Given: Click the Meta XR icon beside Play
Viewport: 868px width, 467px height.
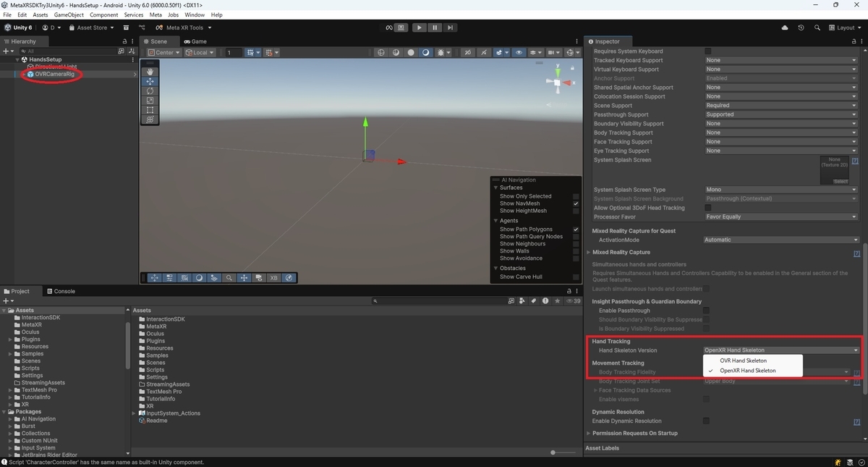Looking at the screenshot, I should [x=389, y=28].
